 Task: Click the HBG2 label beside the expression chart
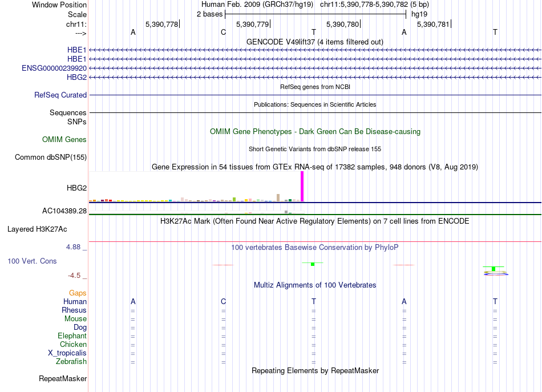point(77,188)
